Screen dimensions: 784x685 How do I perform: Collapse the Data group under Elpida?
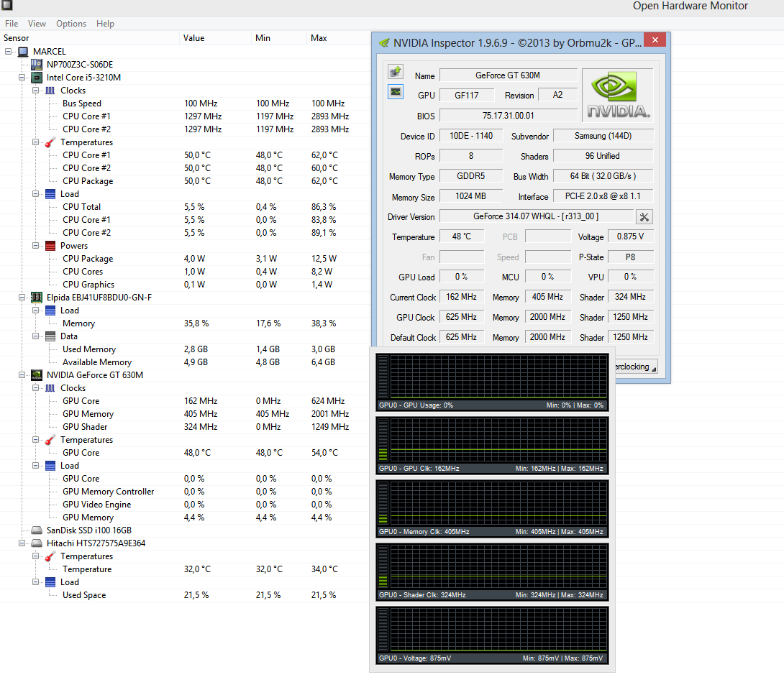coord(35,336)
